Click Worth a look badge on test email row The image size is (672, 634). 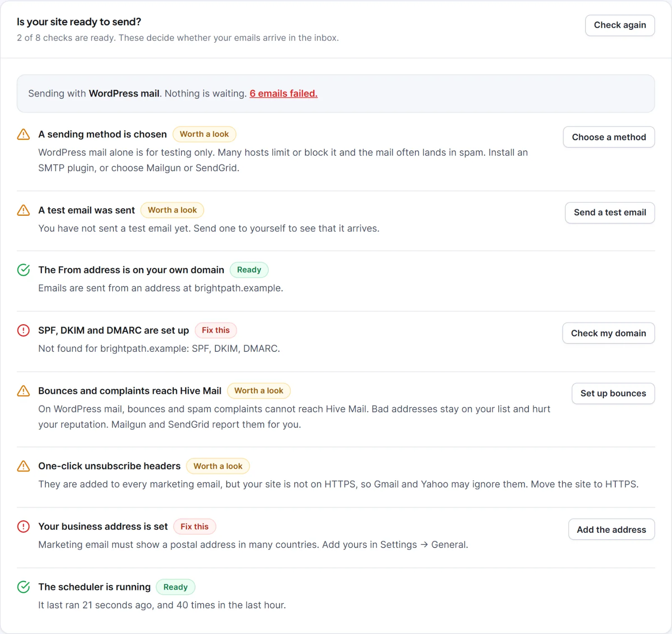(172, 210)
